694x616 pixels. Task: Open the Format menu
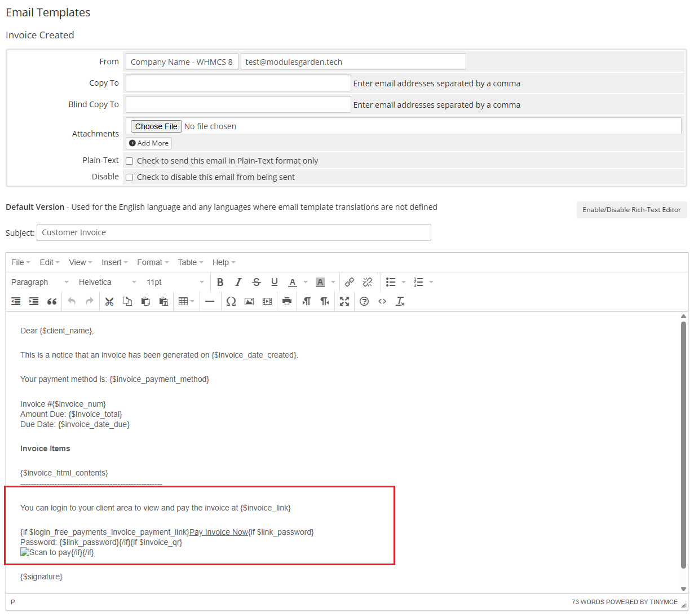coord(153,262)
